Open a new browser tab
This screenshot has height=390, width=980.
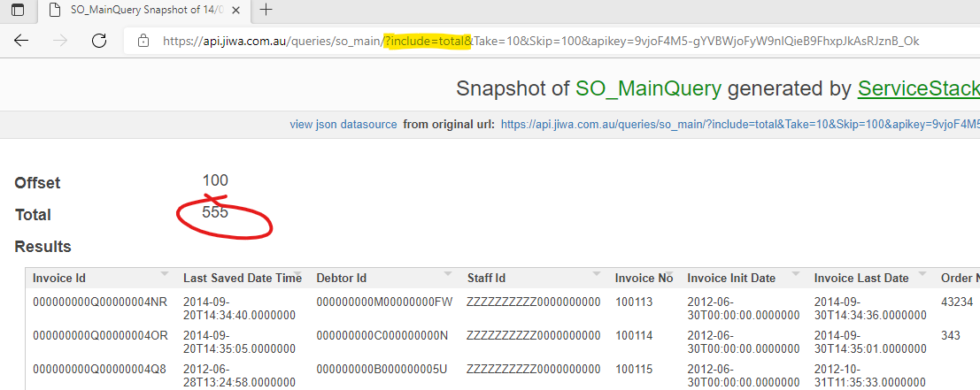(x=266, y=11)
